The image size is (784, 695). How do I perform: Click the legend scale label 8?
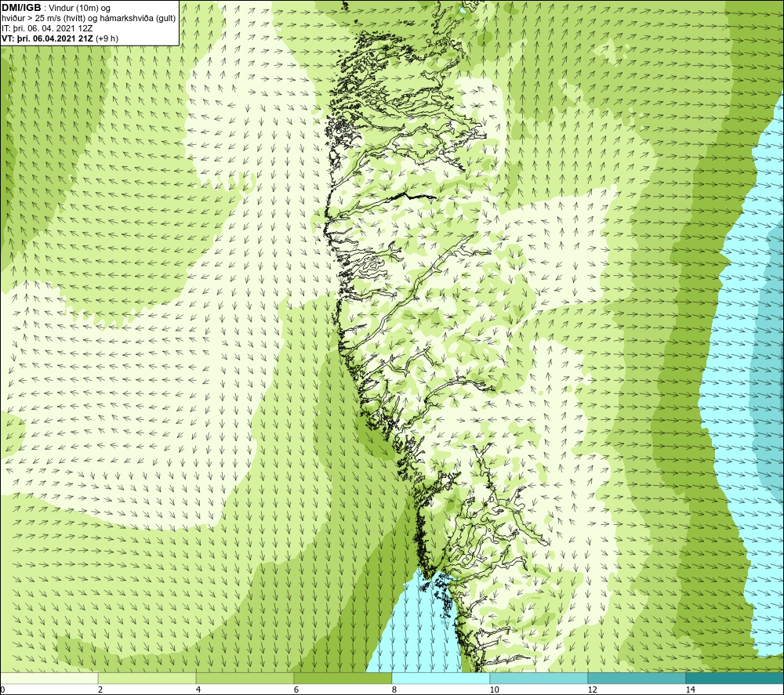[394, 690]
